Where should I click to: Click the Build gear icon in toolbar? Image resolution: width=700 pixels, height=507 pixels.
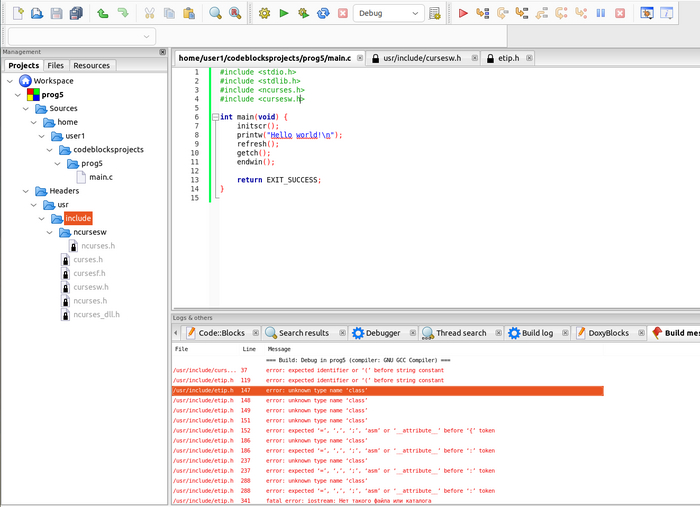[264, 14]
